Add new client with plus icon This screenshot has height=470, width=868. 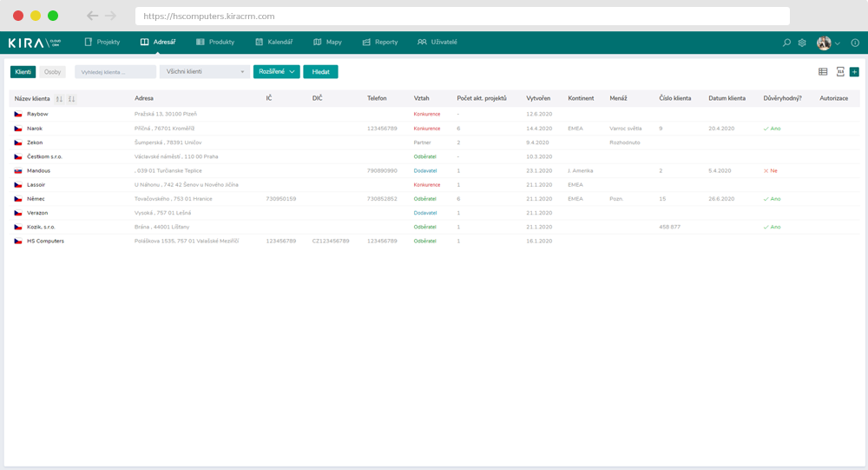click(854, 72)
